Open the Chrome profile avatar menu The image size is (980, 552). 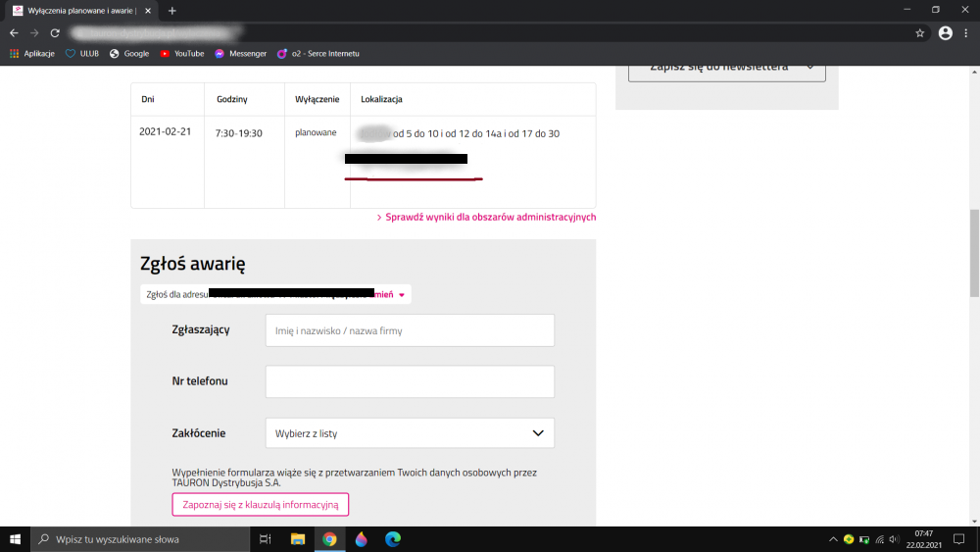coord(945,32)
